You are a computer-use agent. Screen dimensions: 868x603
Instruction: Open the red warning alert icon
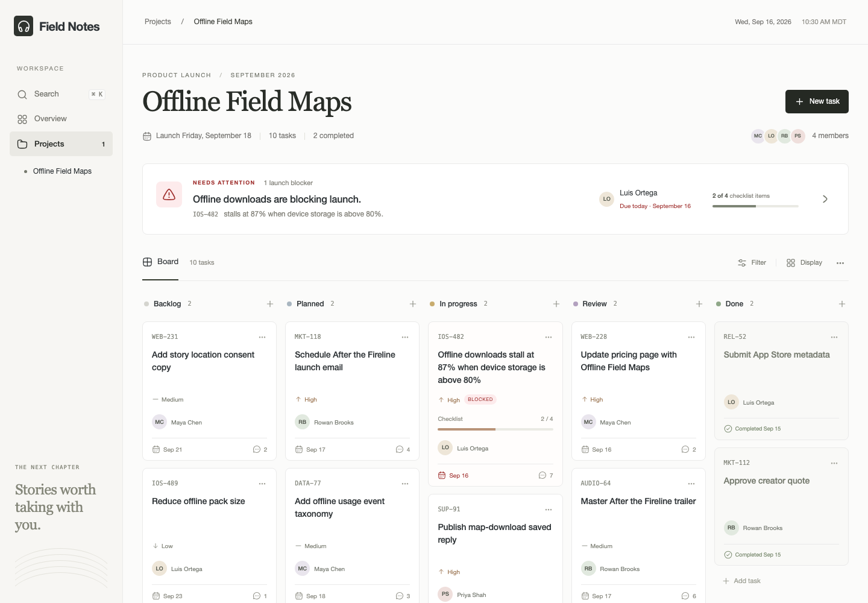coord(169,195)
